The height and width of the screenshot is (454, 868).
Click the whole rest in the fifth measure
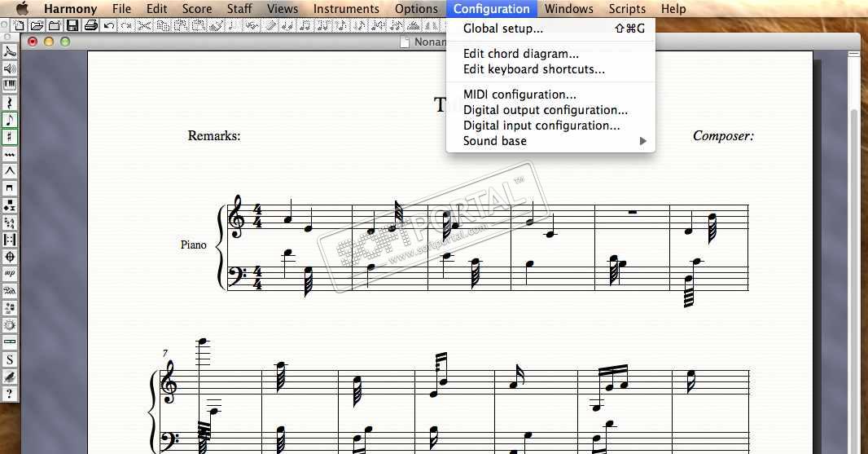632,212
